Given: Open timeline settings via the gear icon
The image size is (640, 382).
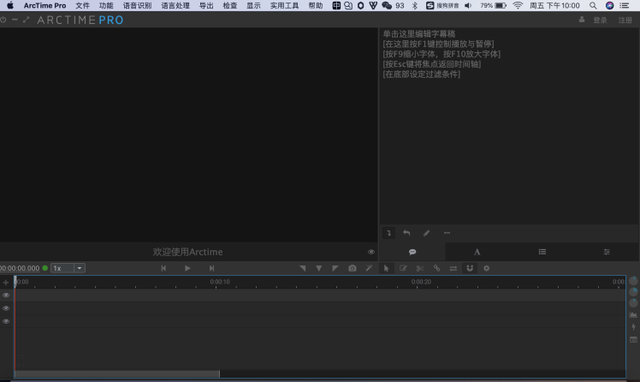Looking at the screenshot, I should click(487, 268).
